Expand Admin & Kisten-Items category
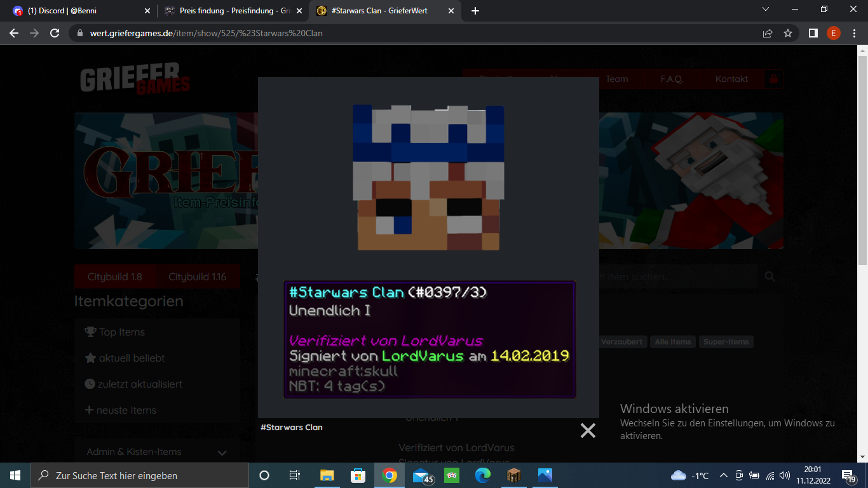This screenshot has height=488, width=868. [157, 452]
